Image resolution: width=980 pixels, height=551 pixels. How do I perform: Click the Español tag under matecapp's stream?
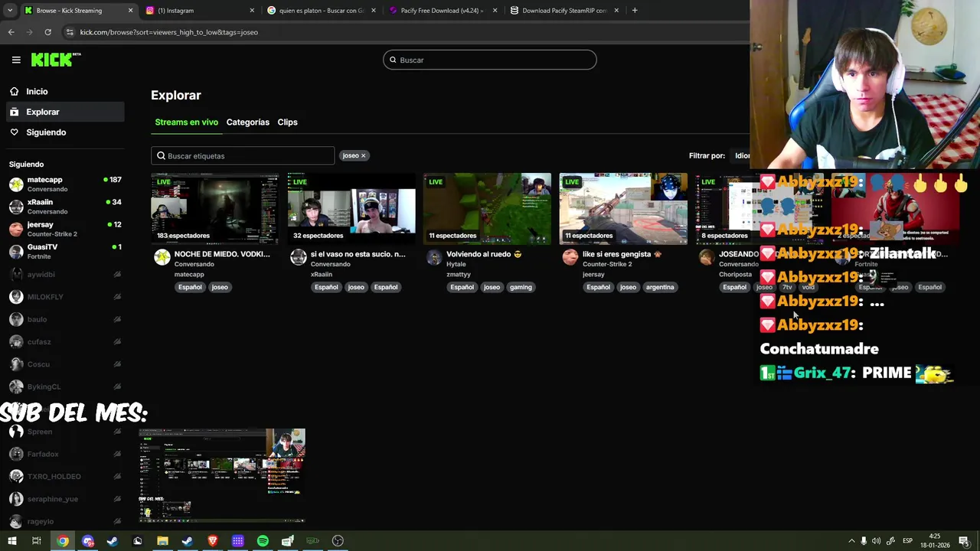pos(190,287)
